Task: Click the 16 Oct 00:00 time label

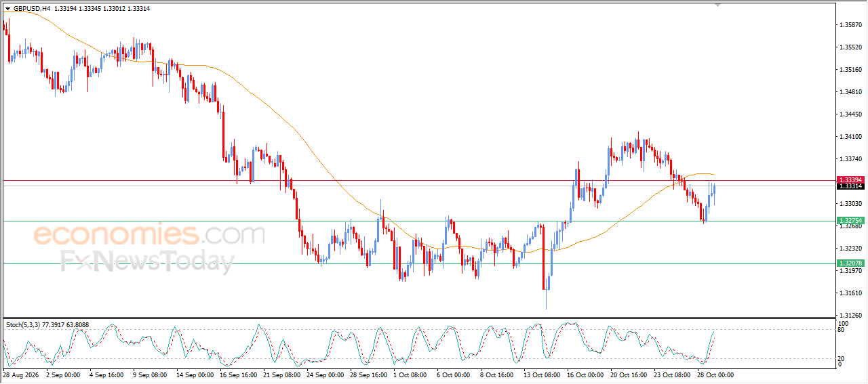Action: pos(585,375)
